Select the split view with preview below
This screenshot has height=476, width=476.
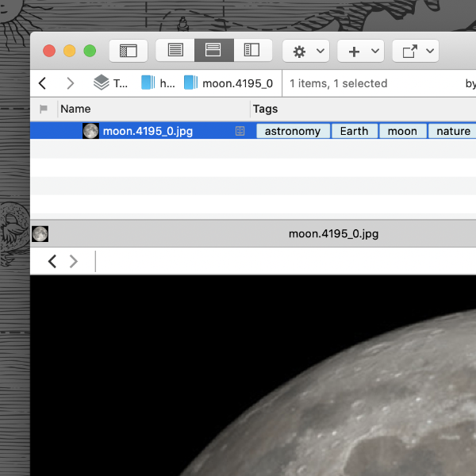tap(213, 51)
